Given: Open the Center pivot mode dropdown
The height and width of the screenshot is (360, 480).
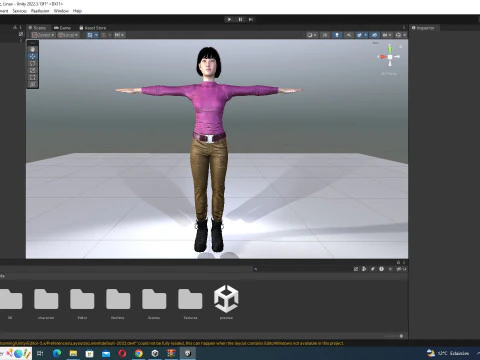Looking at the screenshot, I should [x=43, y=35].
